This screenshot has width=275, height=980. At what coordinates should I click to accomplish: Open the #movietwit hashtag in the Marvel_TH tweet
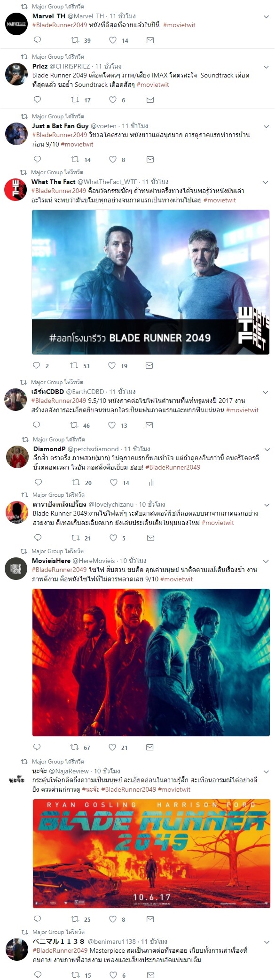click(x=179, y=25)
